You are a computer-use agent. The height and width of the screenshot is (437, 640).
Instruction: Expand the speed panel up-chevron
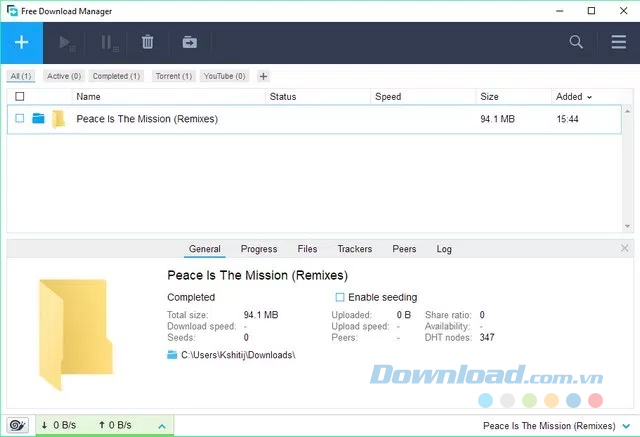click(x=162, y=426)
